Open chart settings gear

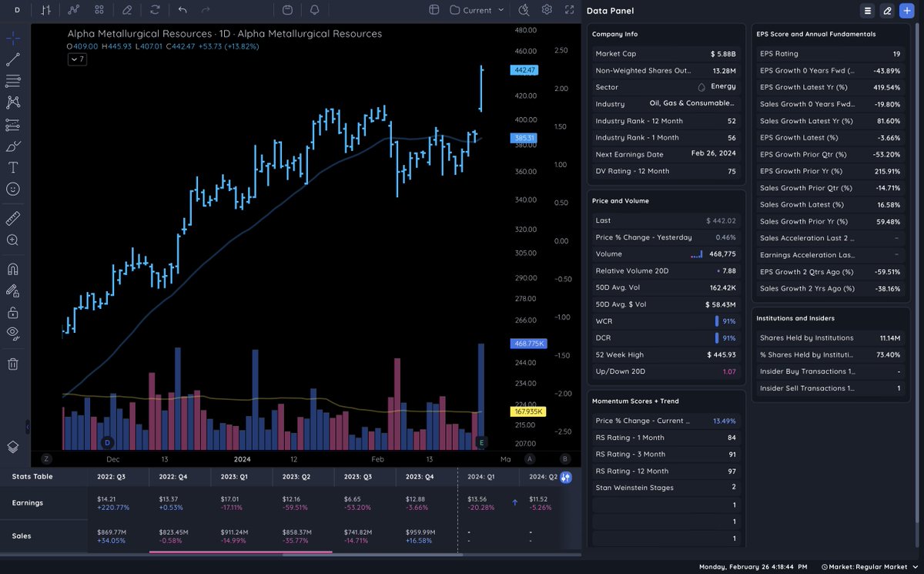[547, 10]
